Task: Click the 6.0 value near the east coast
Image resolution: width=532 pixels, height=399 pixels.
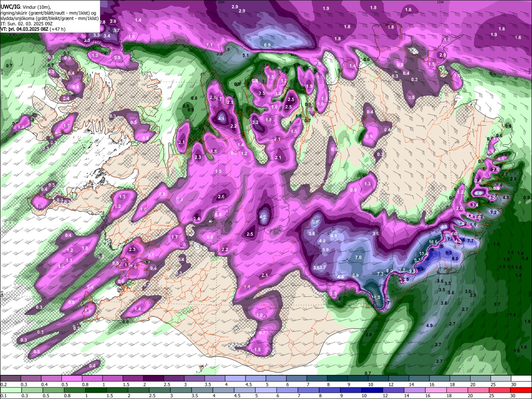Action: click(479, 193)
